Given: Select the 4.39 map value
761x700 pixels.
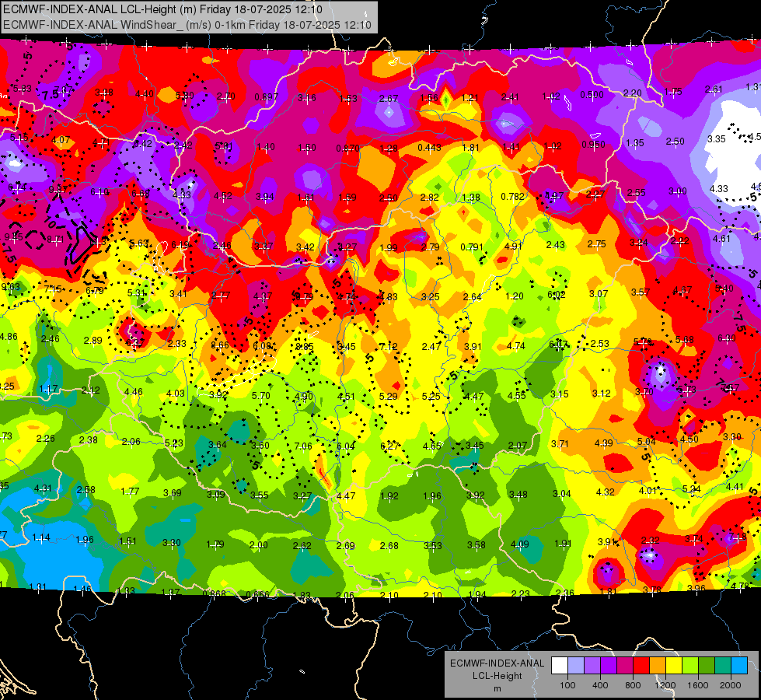Looking at the screenshot, I should pos(603,443).
